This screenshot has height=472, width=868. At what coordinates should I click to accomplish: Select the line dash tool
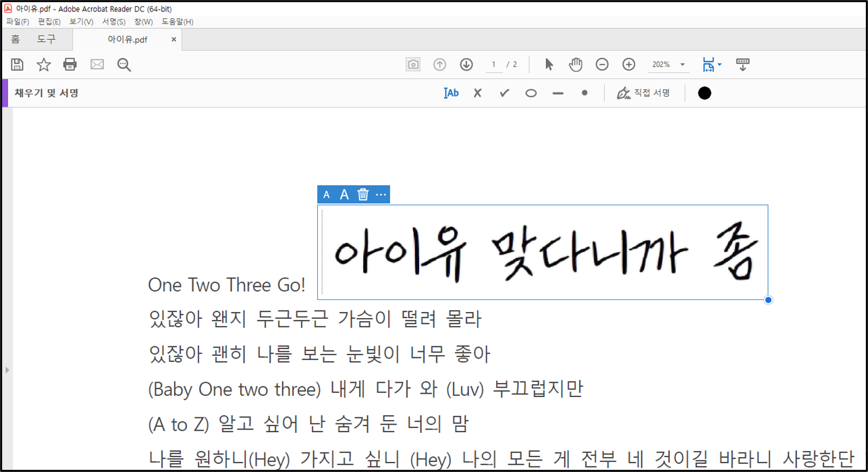tap(558, 93)
